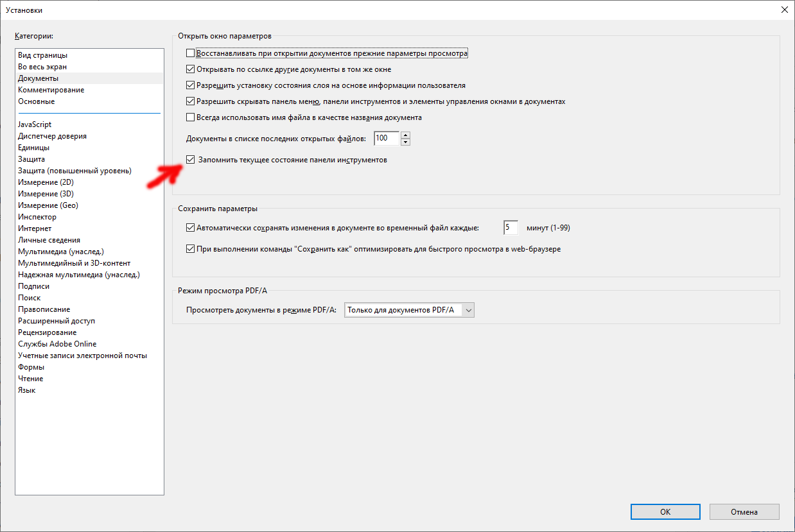The image size is (795, 532).
Task: Open 'Рецензирование' category
Action: [x=89, y=332]
